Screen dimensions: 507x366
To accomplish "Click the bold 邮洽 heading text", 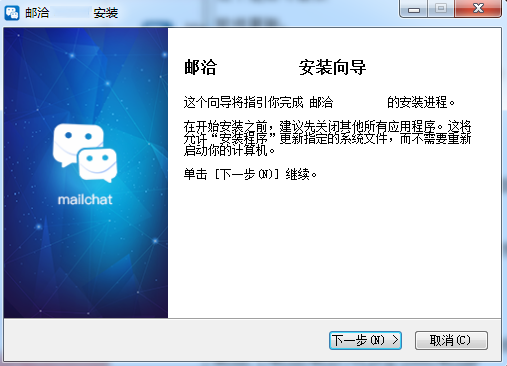I will tap(200, 67).
